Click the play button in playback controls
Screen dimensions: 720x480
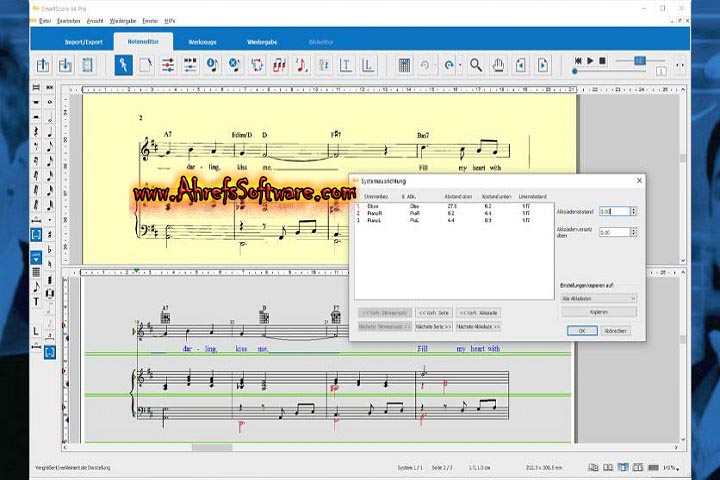[590, 60]
